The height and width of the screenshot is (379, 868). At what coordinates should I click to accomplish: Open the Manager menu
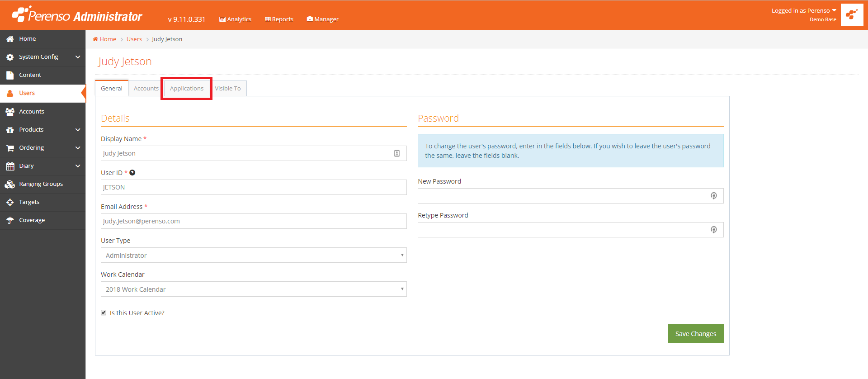(322, 19)
